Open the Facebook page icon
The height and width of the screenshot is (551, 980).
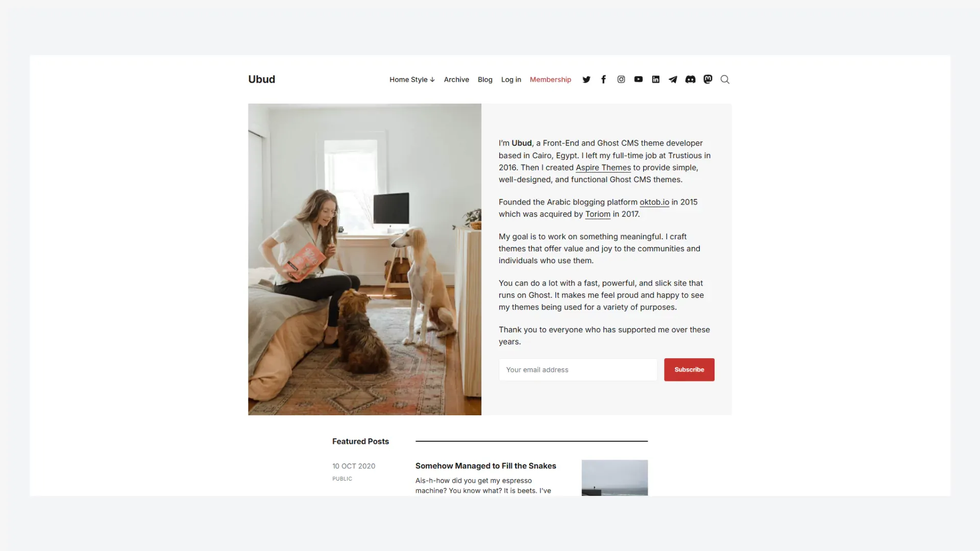click(603, 80)
